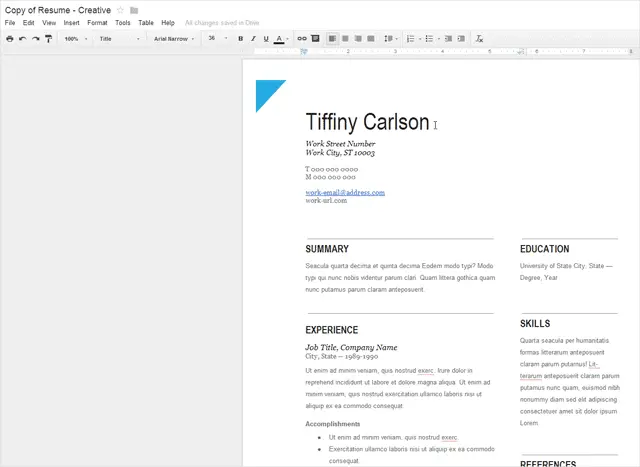Open the work-email@address.com link
Image resolution: width=640 pixels, height=467 pixels.
(x=345, y=192)
